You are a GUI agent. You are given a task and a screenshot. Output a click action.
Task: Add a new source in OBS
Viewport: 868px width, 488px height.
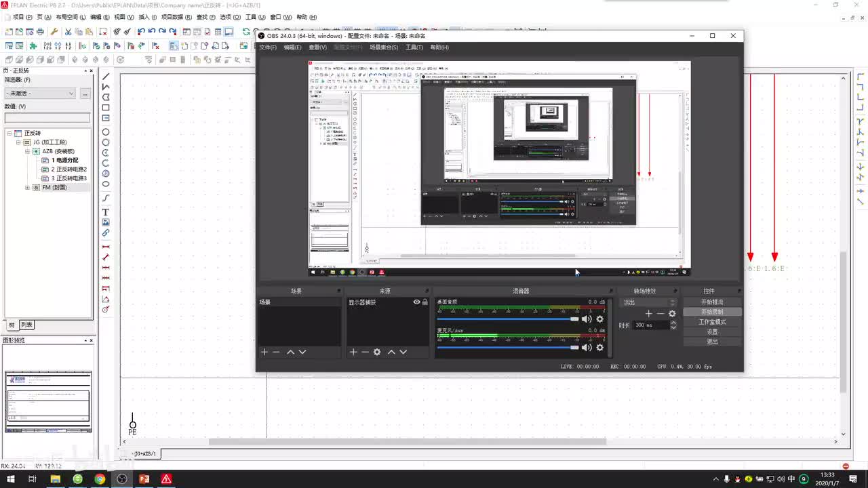pyautogui.click(x=353, y=352)
